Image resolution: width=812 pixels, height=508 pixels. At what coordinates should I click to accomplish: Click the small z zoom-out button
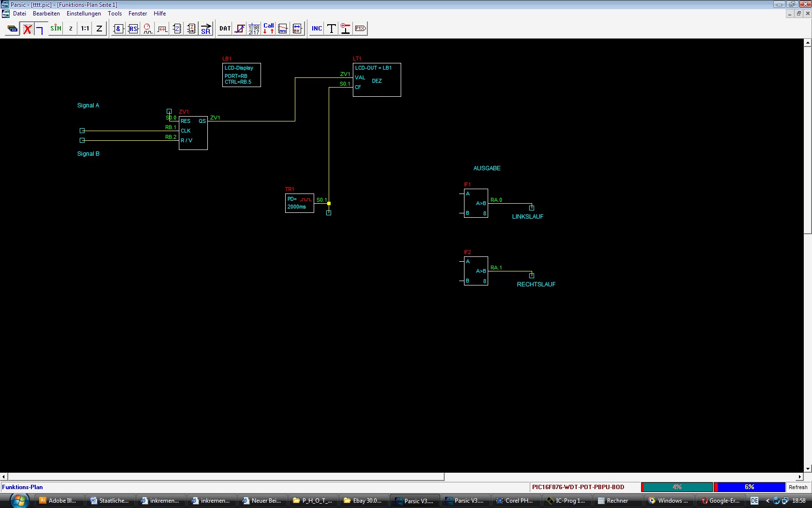71,29
